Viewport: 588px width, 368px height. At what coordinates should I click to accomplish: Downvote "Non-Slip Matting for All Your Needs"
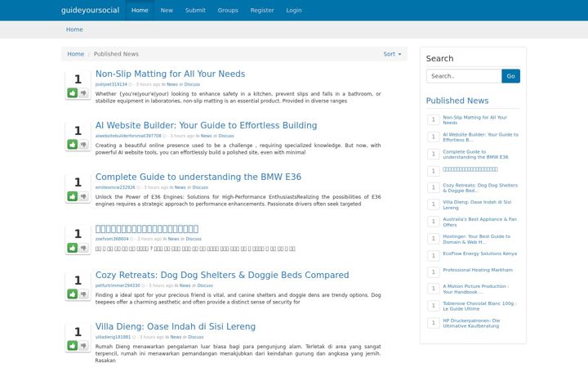[x=83, y=92]
